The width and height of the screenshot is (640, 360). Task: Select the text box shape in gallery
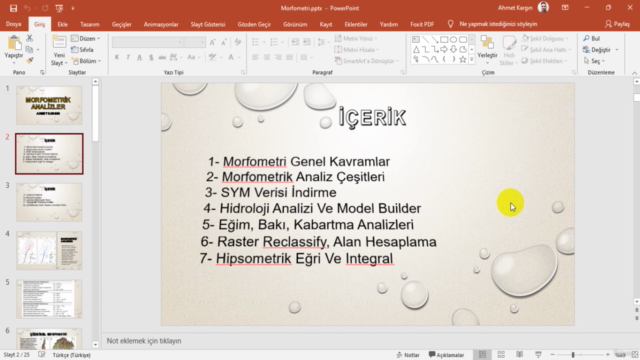(x=416, y=40)
